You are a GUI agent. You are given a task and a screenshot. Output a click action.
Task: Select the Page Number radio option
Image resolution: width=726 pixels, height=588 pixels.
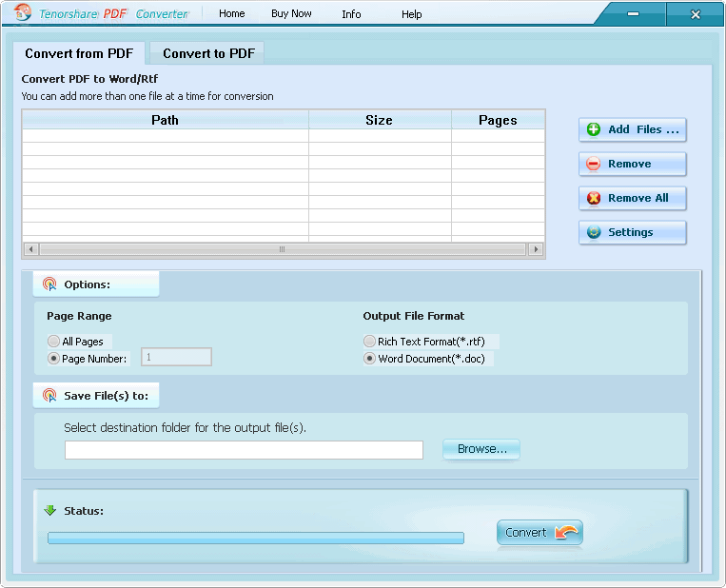tap(53, 359)
